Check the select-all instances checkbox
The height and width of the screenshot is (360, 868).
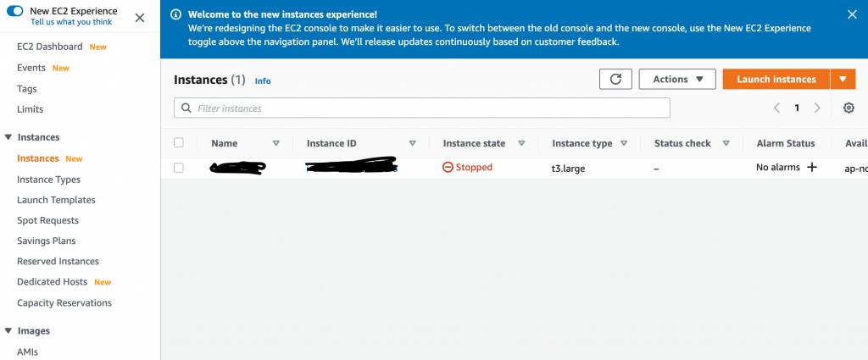(178, 142)
